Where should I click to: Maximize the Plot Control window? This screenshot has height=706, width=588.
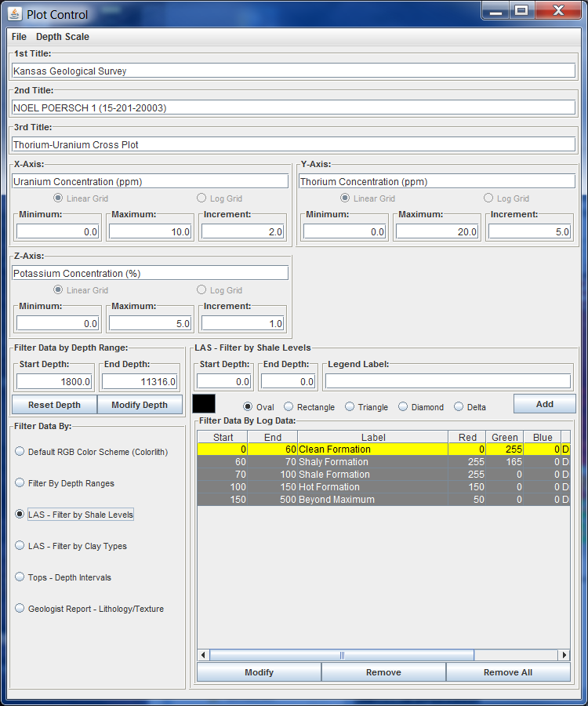coord(521,10)
